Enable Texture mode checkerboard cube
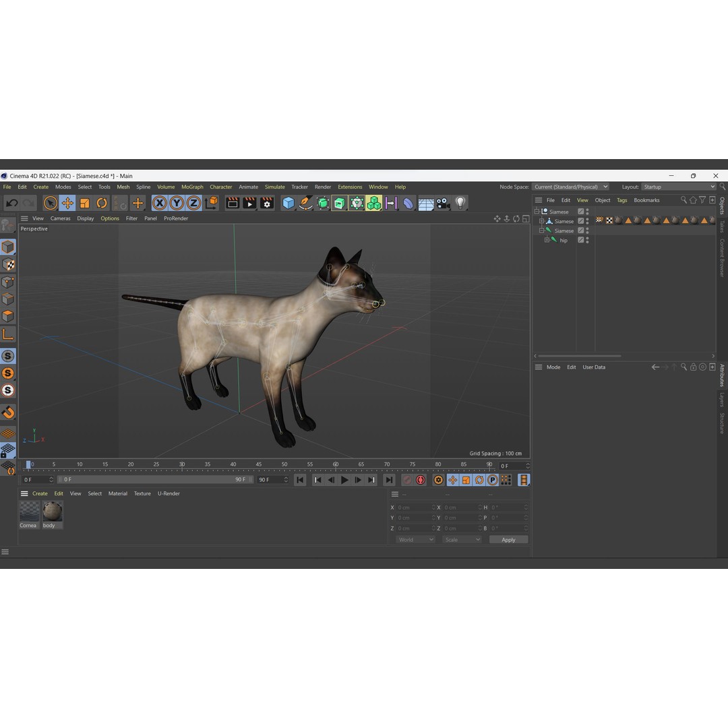728x728 pixels. click(x=8, y=264)
